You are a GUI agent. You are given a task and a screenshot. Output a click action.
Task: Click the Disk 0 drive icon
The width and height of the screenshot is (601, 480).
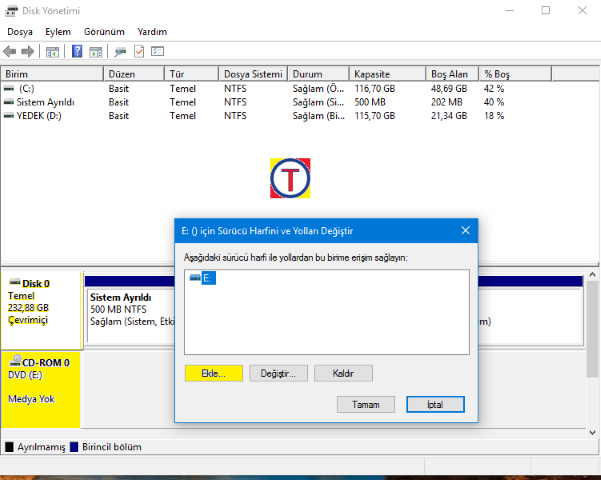click(15, 282)
